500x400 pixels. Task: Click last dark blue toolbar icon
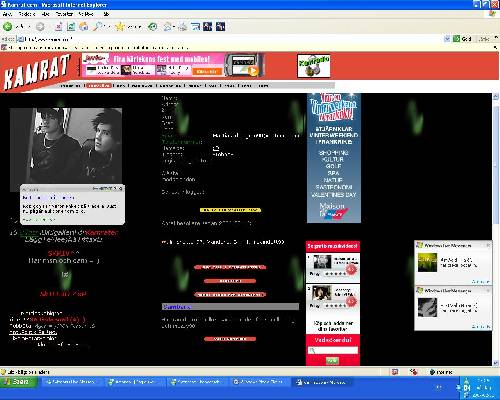(x=220, y=27)
